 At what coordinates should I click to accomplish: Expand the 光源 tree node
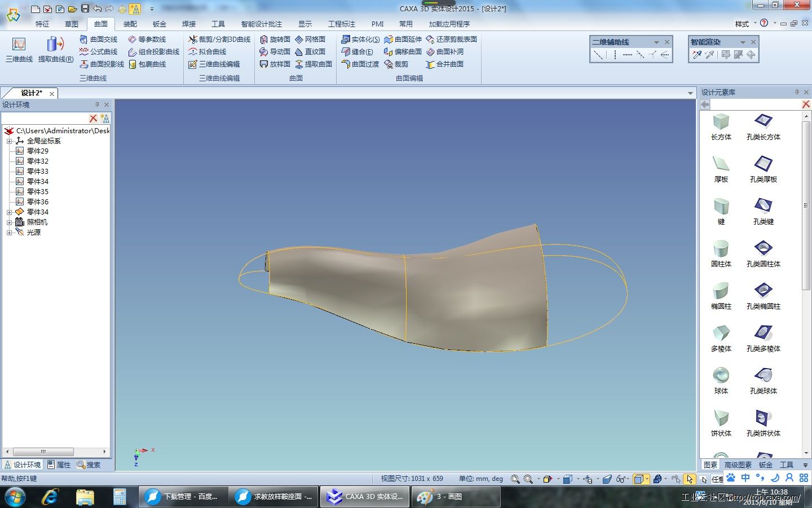pos(9,233)
